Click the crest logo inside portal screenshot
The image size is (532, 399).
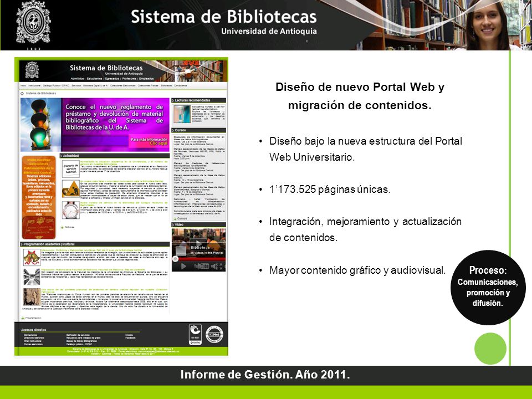[x=32, y=70]
